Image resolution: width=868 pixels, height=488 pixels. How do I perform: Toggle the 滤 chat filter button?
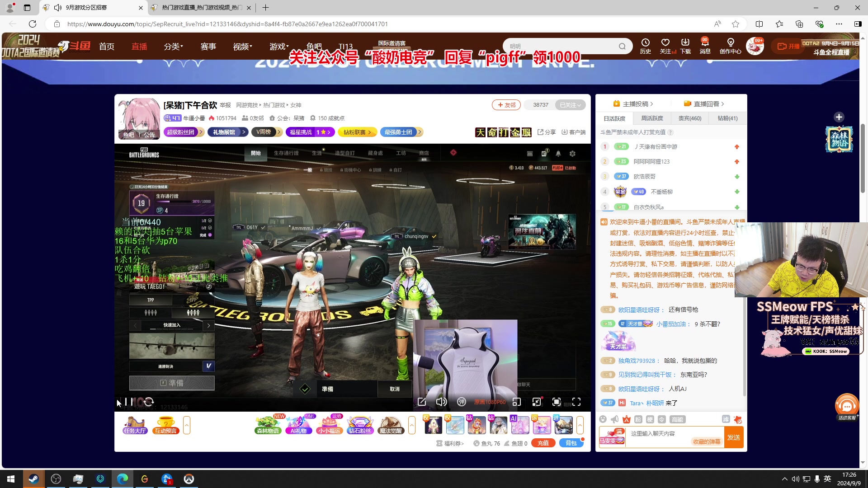(x=726, y=419)
